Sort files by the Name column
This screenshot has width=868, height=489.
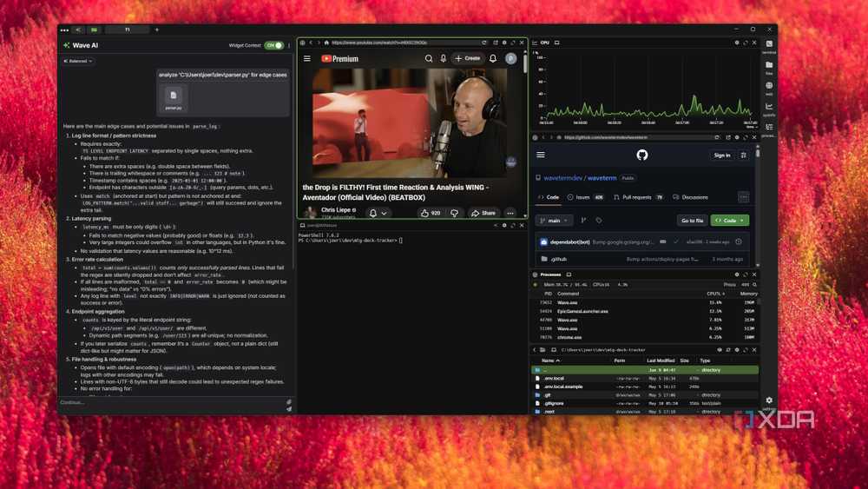pos(550,360)
